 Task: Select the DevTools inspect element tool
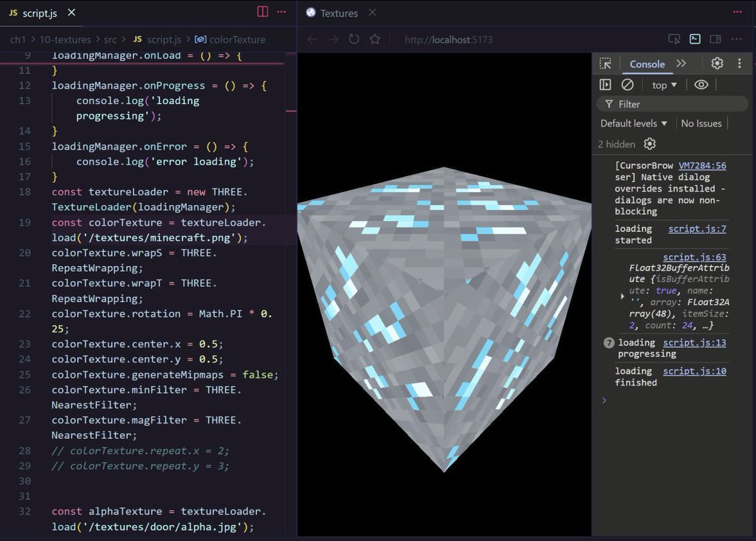(x=605, y=64)
